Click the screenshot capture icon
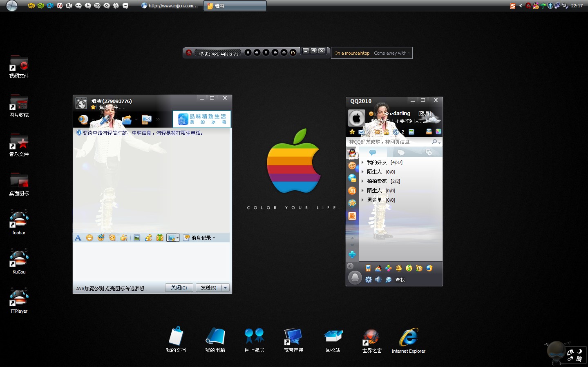The height and width of the screenshot is (367, 588). click(x=172, y=238)
